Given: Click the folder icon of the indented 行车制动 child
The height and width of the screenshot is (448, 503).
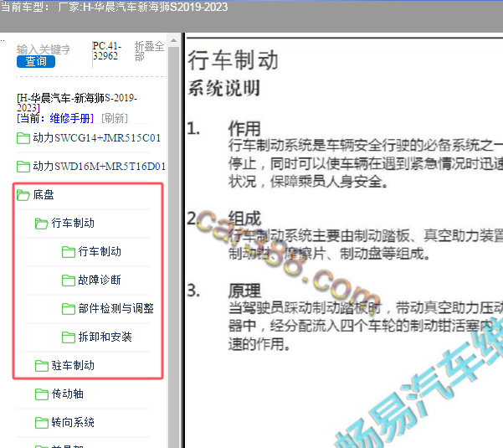Looking at the screenshot, I should point(69,252).
